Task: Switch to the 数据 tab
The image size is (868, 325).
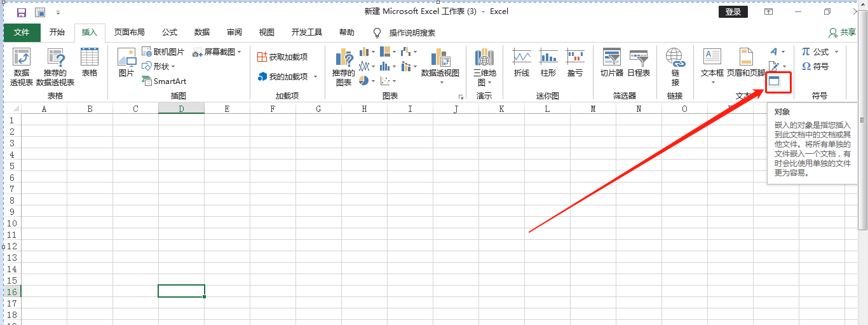Action: point(202,32)
